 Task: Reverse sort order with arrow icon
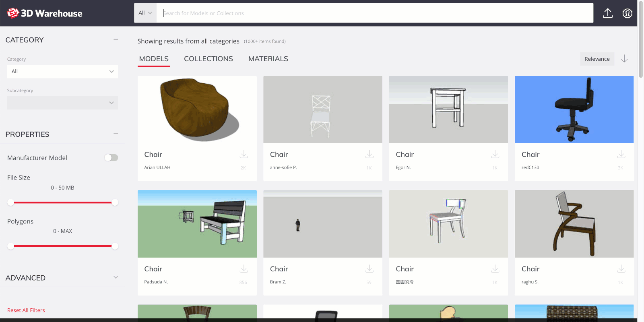point(624,59)
